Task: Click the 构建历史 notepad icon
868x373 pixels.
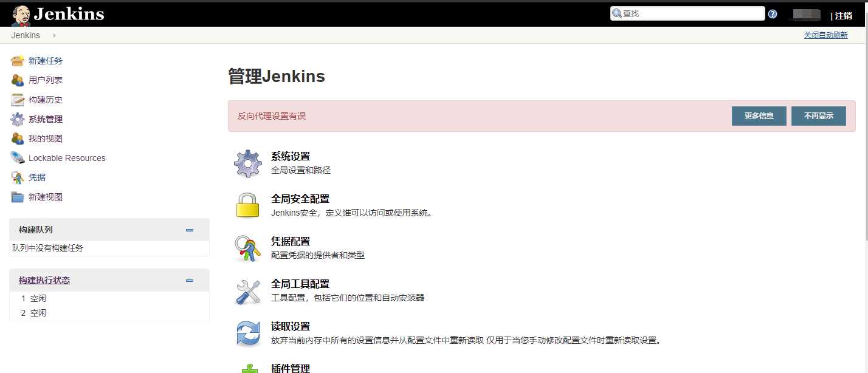Action: point(18,100)
